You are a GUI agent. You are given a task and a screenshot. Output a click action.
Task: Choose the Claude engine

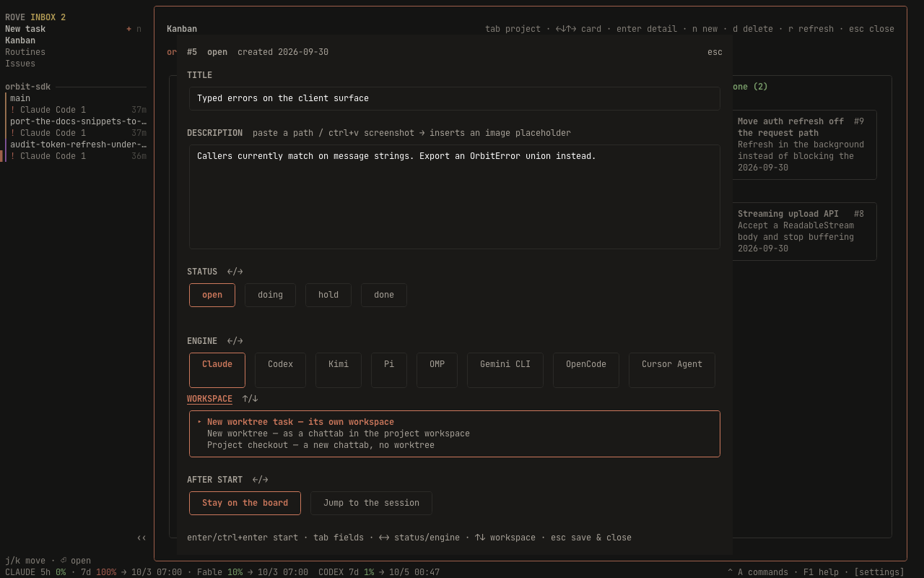(217, 370)
